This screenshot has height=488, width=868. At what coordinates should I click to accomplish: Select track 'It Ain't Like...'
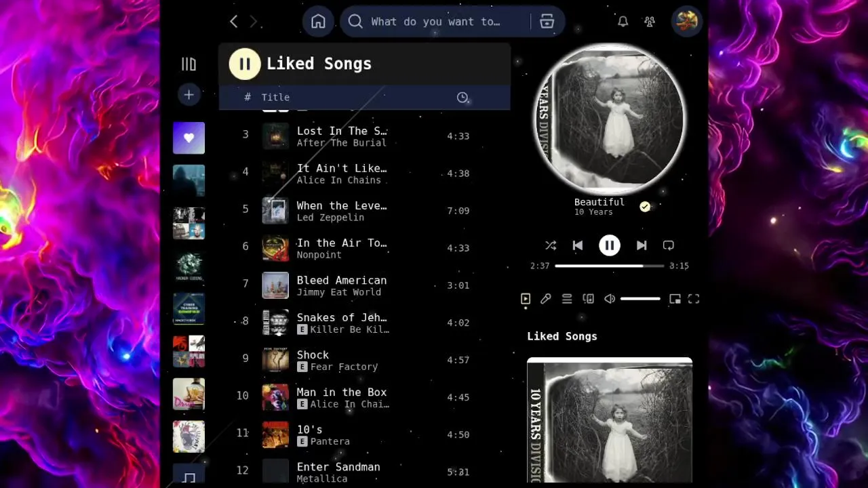coord(342,168)
